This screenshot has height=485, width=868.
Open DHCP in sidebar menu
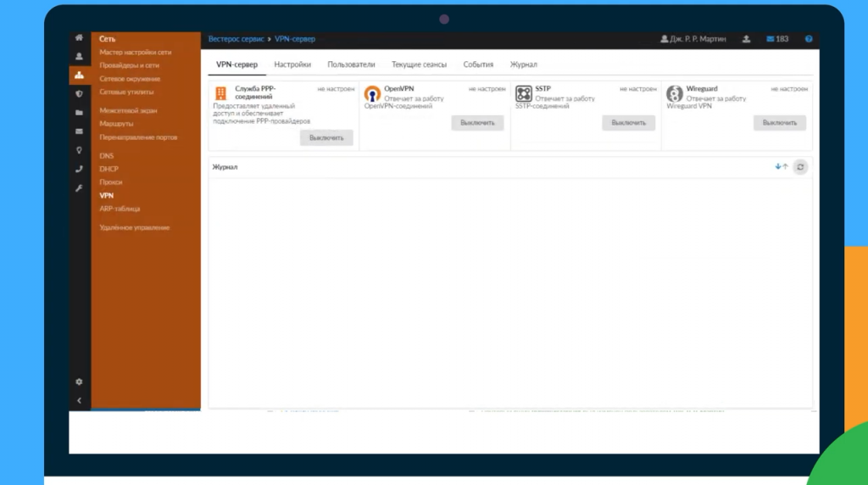coord(109,169)
